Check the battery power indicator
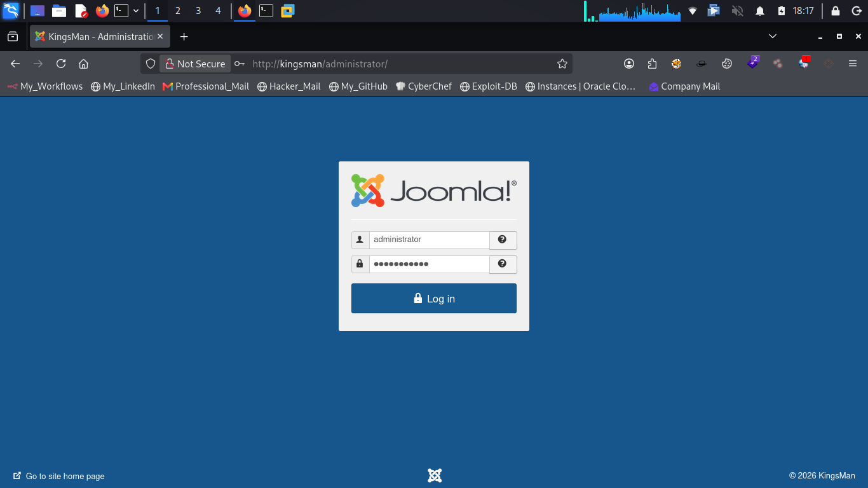 click(782, 11)
